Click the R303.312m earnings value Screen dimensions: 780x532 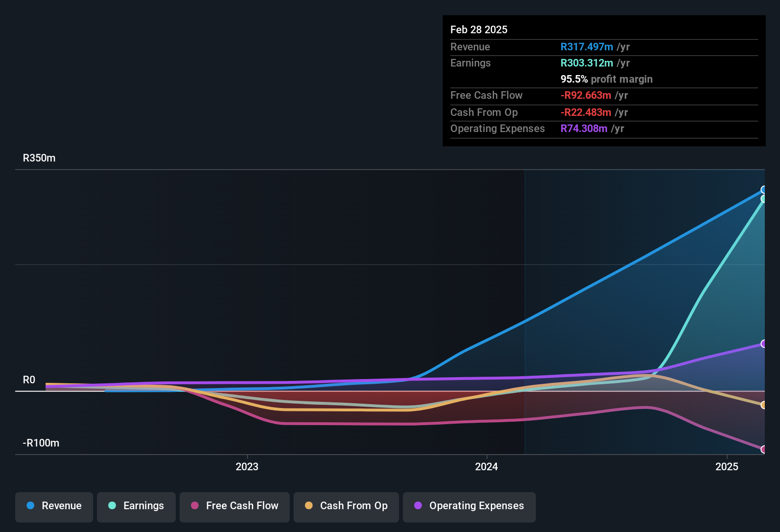587,63
